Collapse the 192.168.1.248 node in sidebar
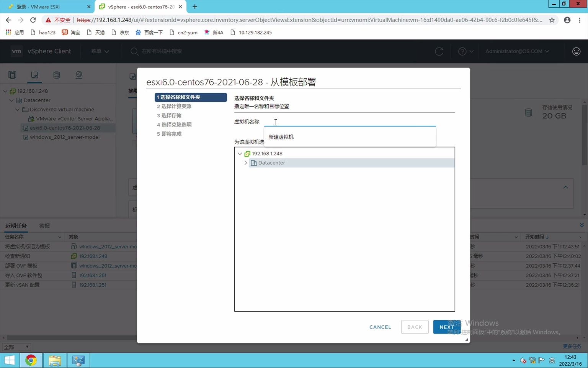 click(x=5, y=91)
